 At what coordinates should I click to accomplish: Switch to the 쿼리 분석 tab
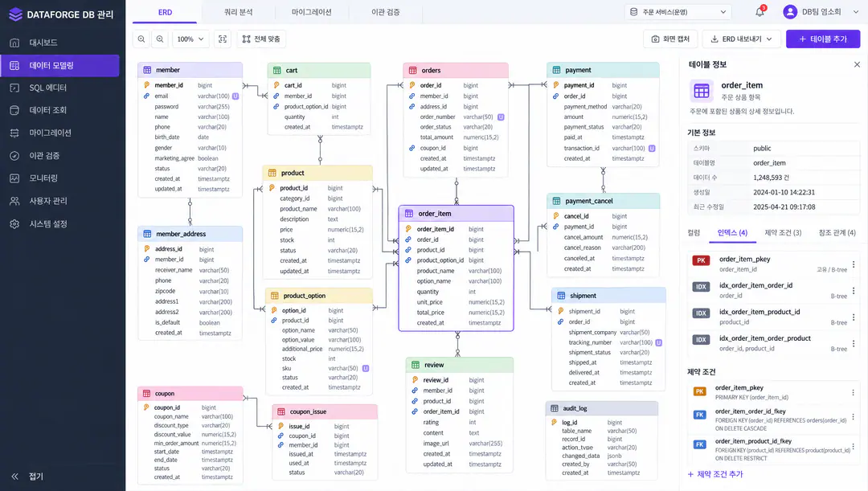pyautogui.click(x=239, y=12)
